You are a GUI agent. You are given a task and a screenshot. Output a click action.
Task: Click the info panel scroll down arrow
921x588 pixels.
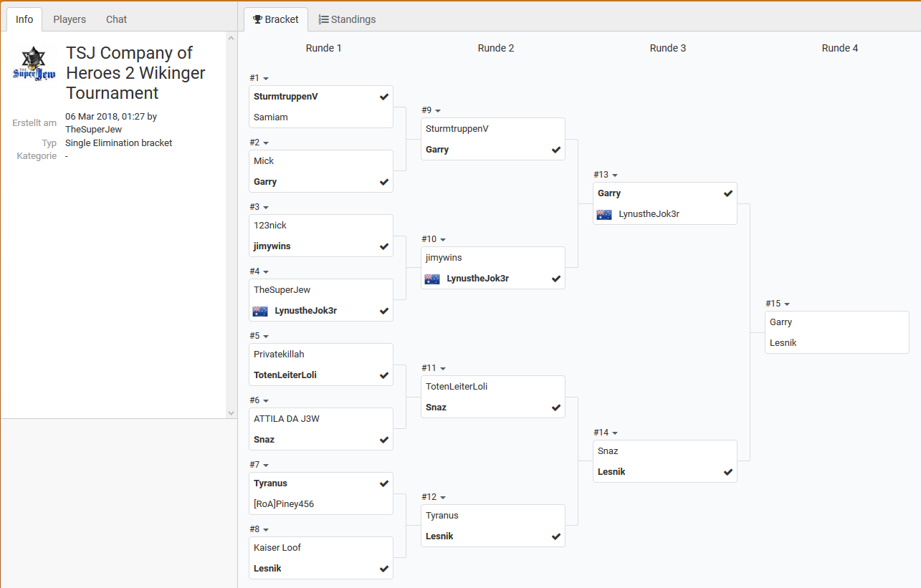(231, 413)
